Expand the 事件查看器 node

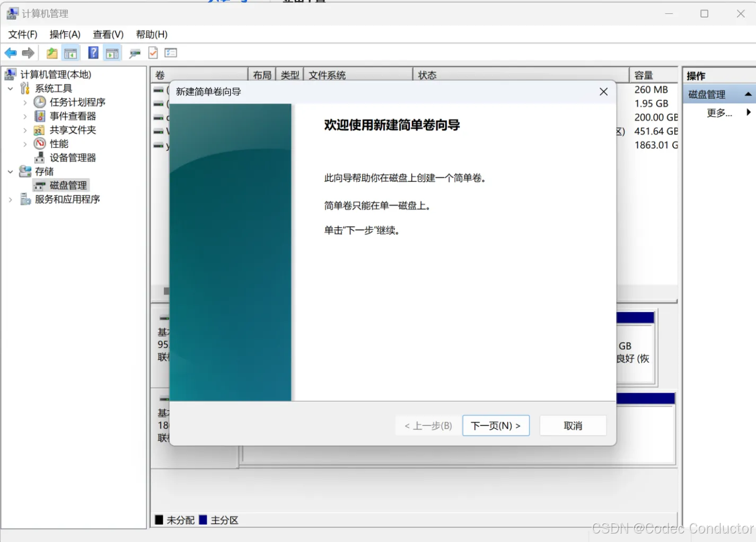click(25, 116)
